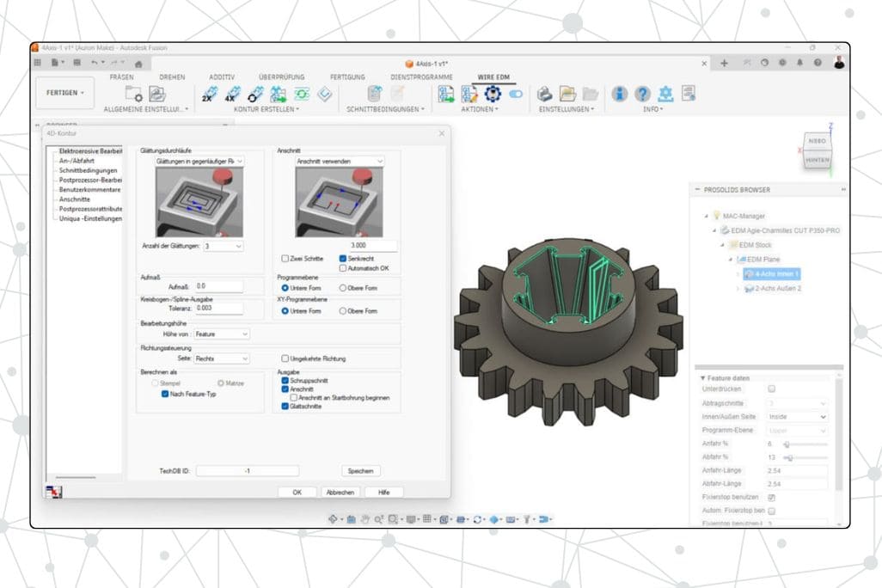Viewport: 882px width, 588px height.
Task: Check the Umgekehrte Richtung checkbox
Action: [x=285, y=358]
